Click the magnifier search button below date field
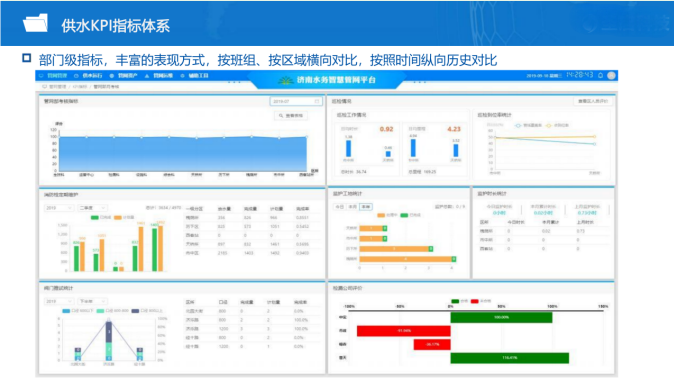The width and height of the screenshot is (674, 382). pyautogui.click(x=291, y=116)
